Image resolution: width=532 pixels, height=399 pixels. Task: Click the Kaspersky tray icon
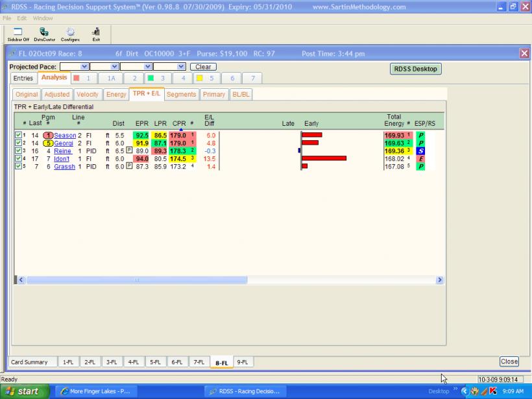[493, 391]
